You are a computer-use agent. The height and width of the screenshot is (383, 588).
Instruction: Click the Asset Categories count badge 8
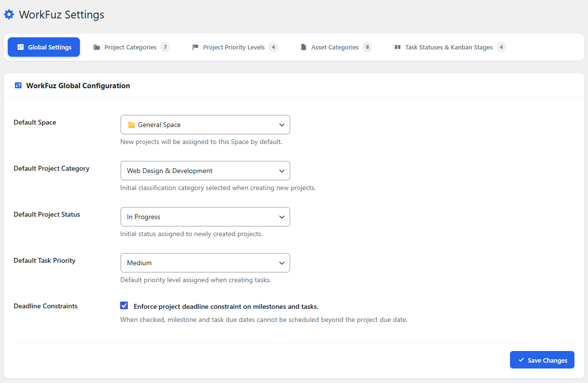pyautogui.click(x=367, y=47)
